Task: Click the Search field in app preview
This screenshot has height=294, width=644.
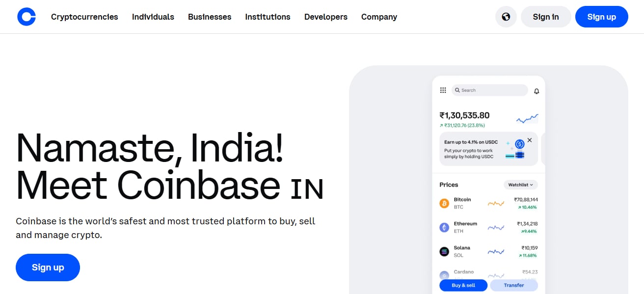Action: pos(489,90)
